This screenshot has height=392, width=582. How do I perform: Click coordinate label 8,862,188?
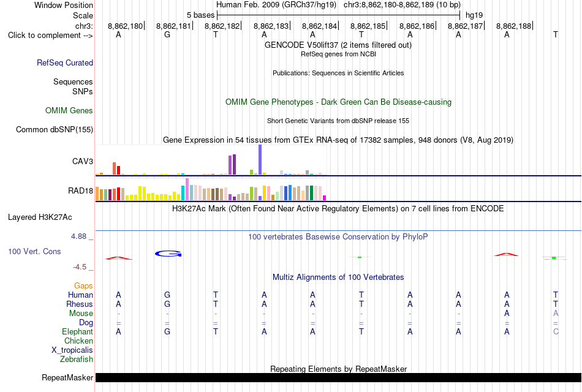(x=514, y=26)
